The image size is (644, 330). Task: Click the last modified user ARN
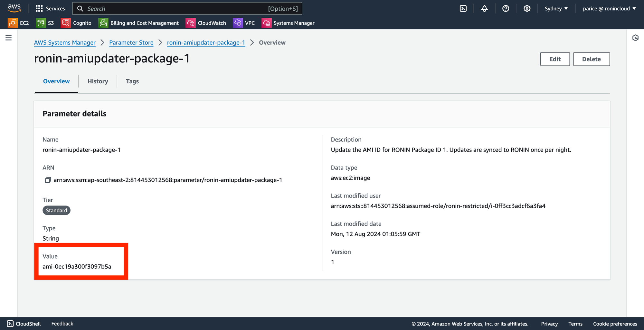coord(438,206)
